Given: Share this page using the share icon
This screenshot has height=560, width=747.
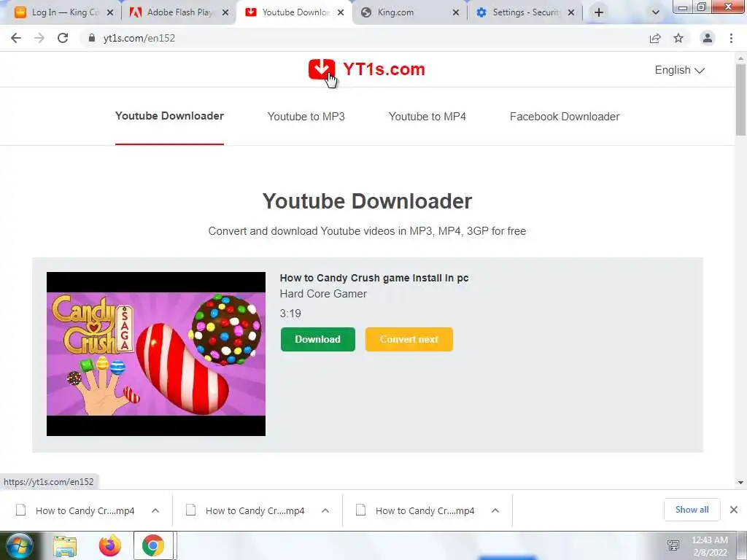Looking at the screenshot, I should tap(655, 38).
